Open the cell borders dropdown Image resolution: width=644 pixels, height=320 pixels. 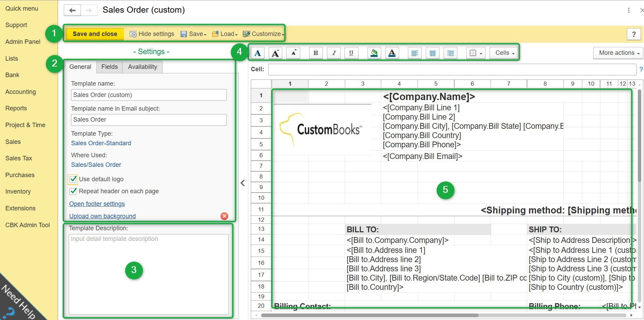coord(476,53)
